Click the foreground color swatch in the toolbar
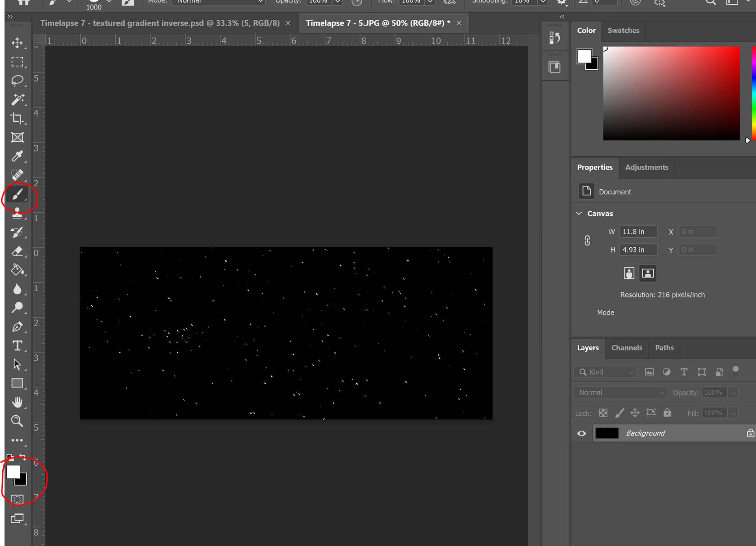Screen dimensions: 756x546 [13, 471]
